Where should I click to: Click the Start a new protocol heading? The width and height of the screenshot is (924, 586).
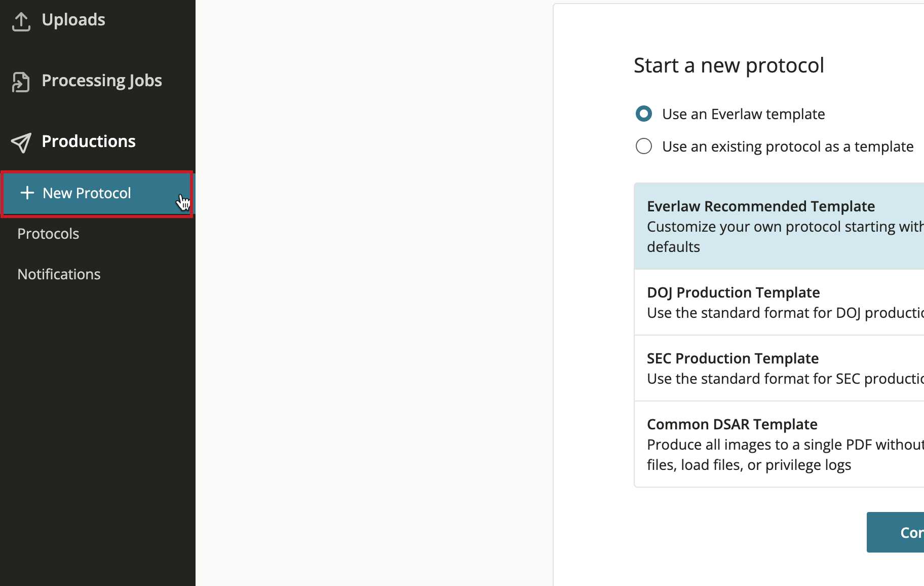(x=729, y=66)
